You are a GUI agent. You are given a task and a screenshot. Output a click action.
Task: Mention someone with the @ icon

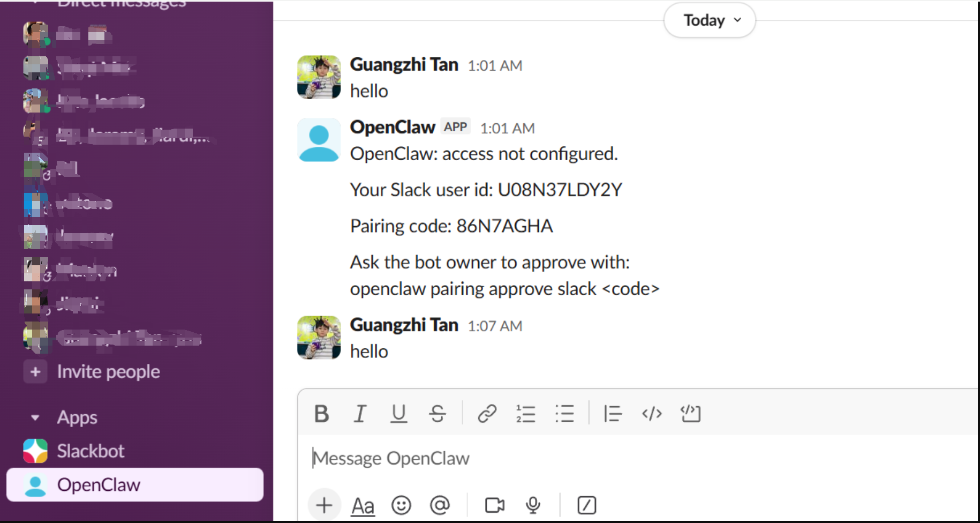(440, 505)
